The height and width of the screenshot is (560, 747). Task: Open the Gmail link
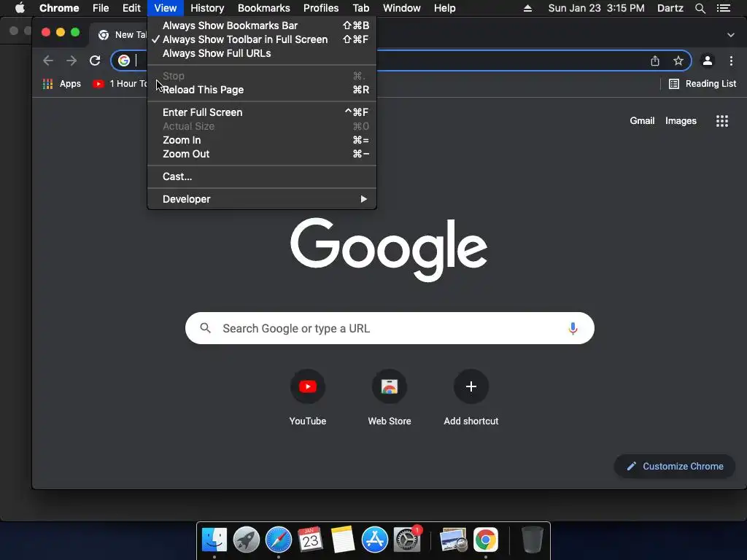pyautogui.click(x=642, y=121)
